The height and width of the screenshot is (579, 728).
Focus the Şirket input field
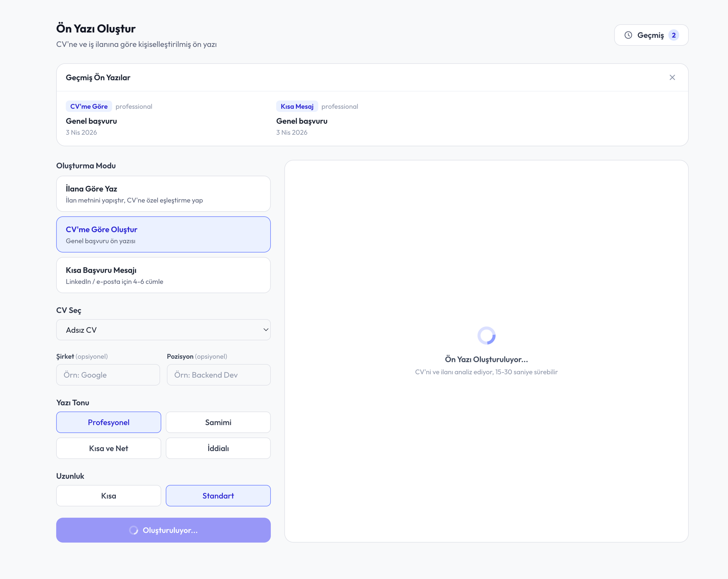(x=108, y=375)
